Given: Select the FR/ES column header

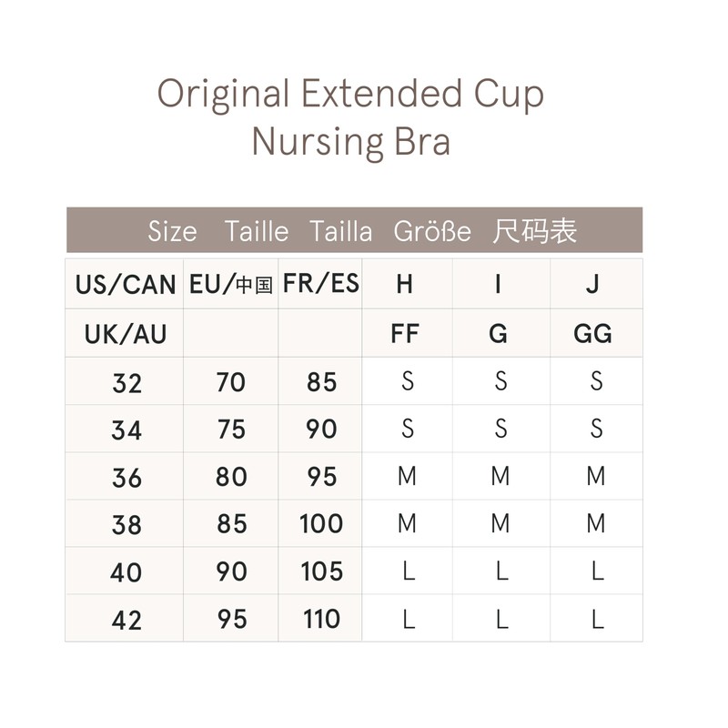Looking at the screenshot, I should 321,284.
